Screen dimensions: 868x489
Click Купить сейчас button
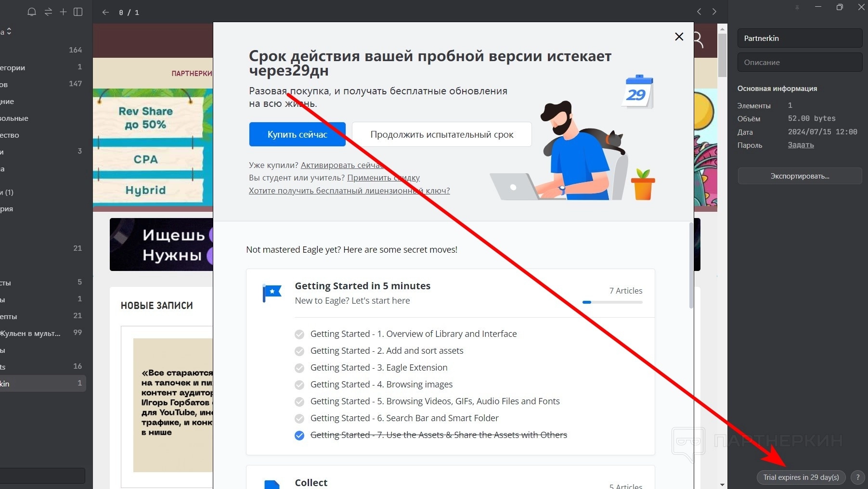297,134
